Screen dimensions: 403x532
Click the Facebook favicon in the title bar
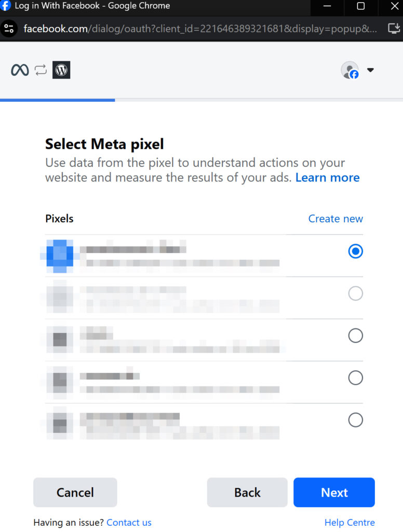6,6
